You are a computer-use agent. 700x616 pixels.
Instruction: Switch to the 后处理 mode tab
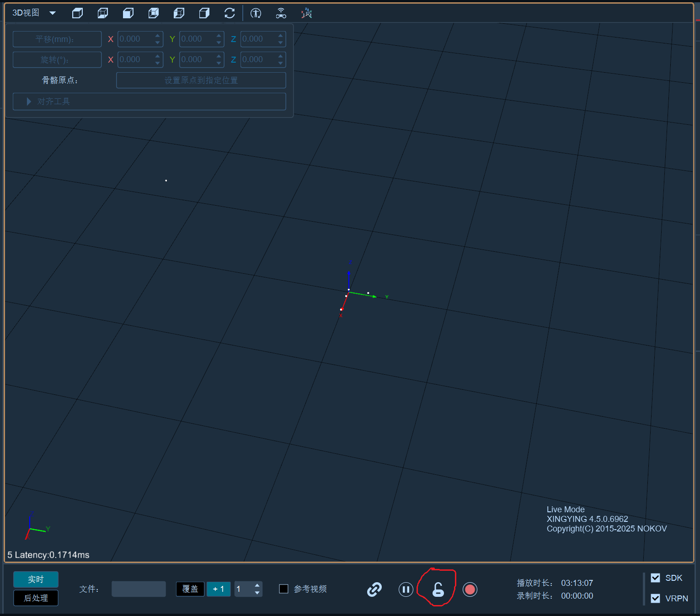pyautogui.click(x=36, y=598)
